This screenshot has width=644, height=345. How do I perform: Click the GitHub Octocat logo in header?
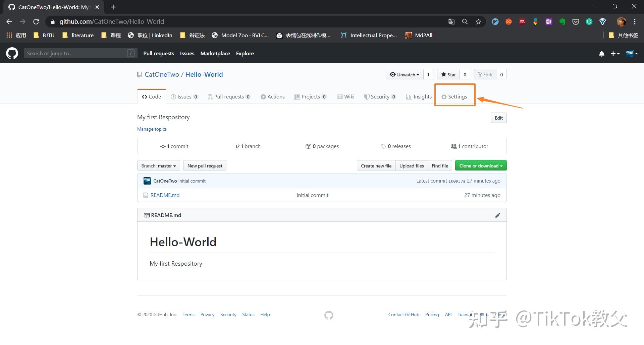(x=12, y=53)
